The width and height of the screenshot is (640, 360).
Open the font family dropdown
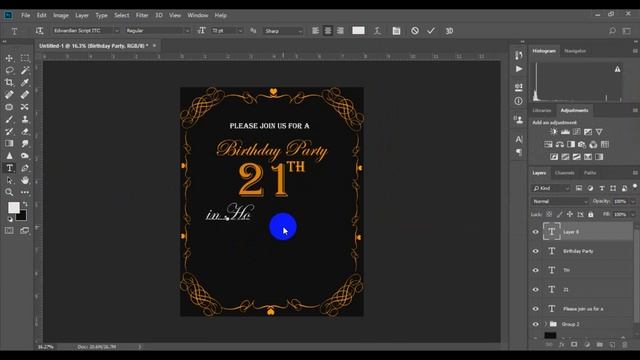pyautogui.click(x=116, y=31)
